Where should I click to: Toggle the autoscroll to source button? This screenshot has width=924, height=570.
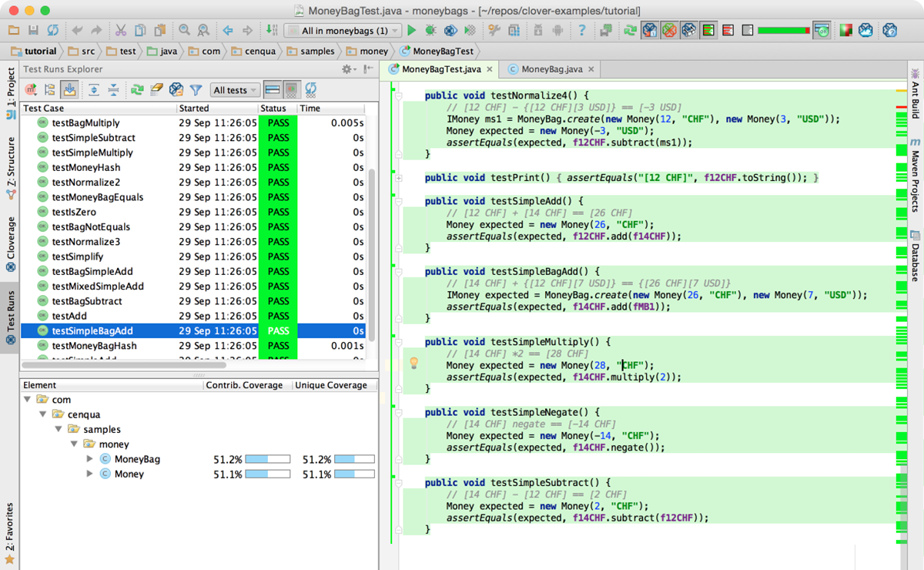click(69, 90)
